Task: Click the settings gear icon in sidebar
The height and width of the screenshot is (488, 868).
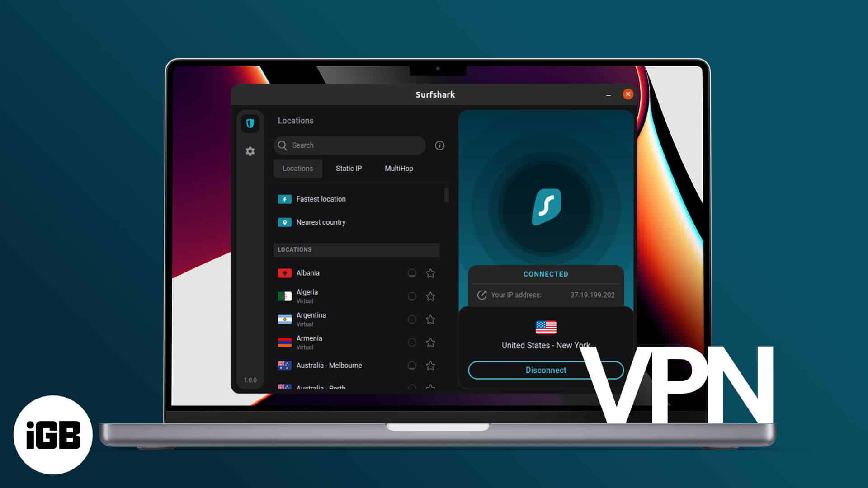Action: click(250, 151)
